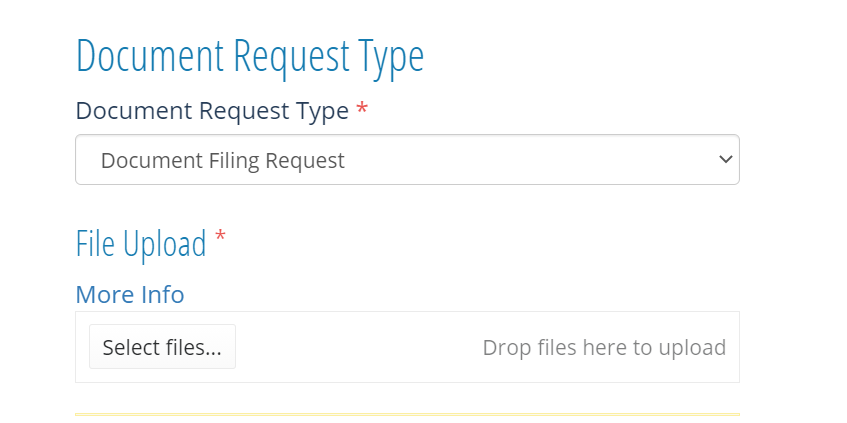
Task: Click the large blue "Document Request Type" heading
Action: pyautogui.click(x=250, y=57)
